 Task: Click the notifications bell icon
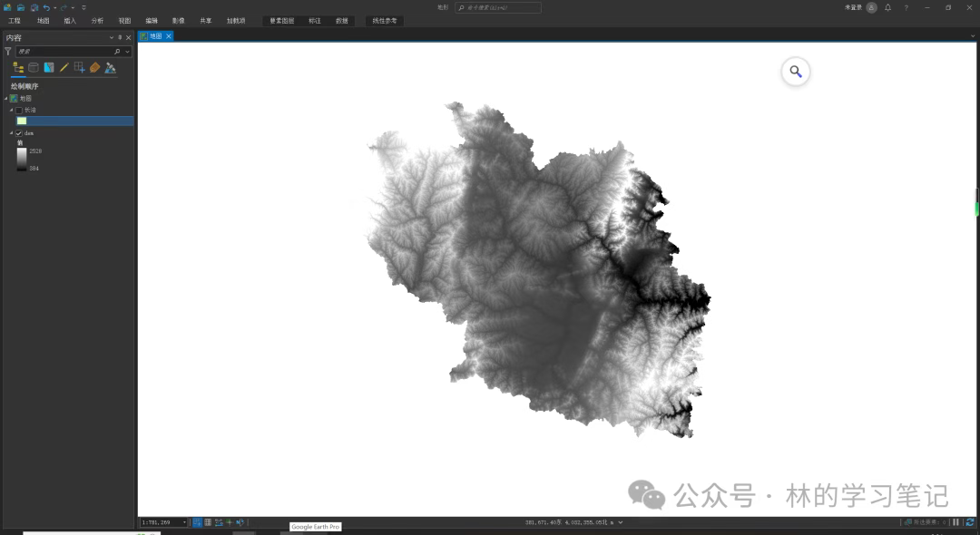point(887,7)
